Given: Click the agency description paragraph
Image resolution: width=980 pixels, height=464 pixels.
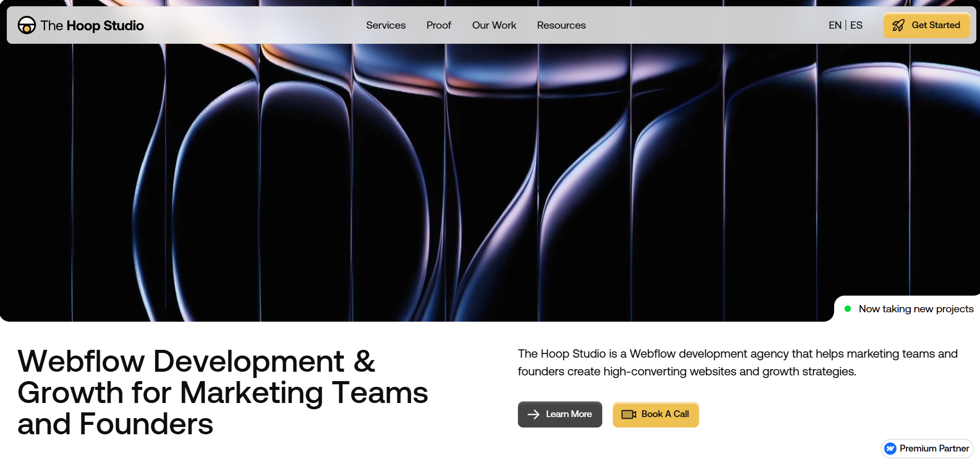Looking at the screenshot, I should pos(737,362).
